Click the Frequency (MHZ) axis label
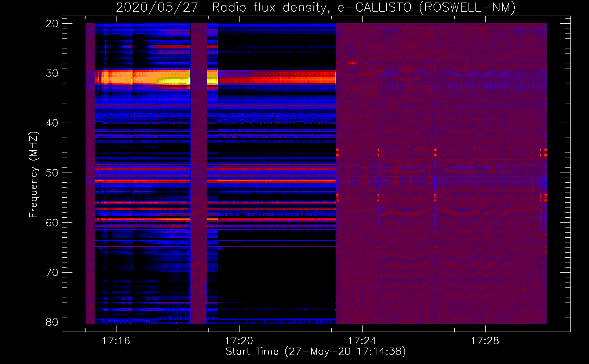Image resolution: width=589 pixels, height=364 pixels. [33, 175]
